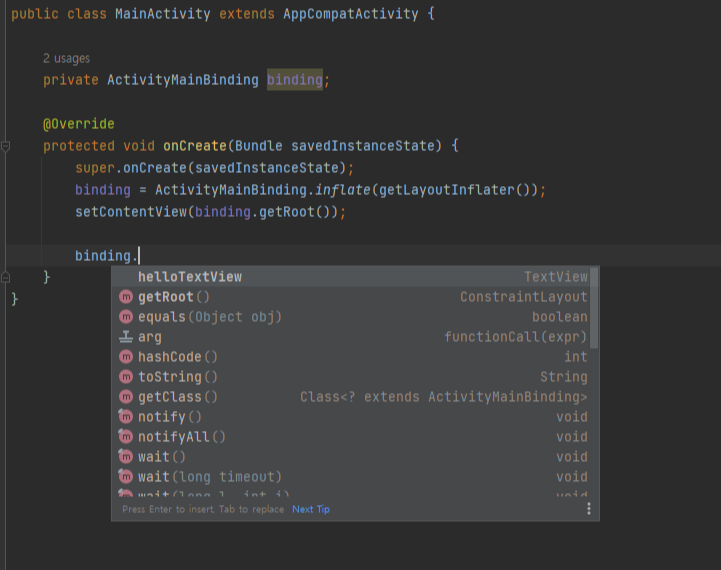
Task: Click ActivityMainBinding type in field declaration
Action: 183,80
